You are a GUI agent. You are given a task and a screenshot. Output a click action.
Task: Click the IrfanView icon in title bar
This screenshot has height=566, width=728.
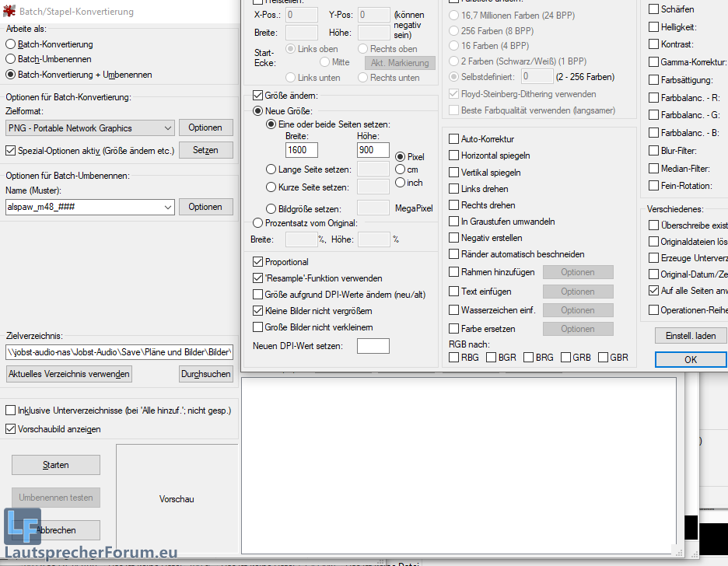[11, 12]
